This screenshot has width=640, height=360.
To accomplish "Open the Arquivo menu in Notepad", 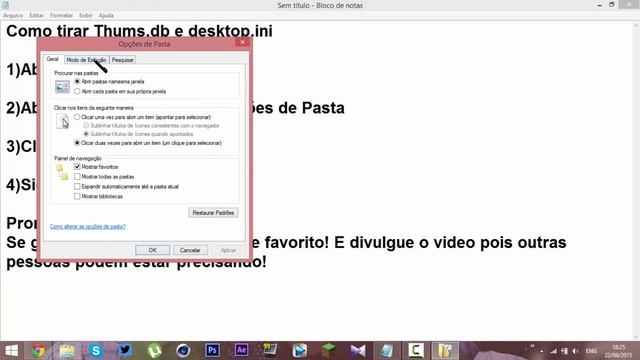I will [x=13, y=16].
